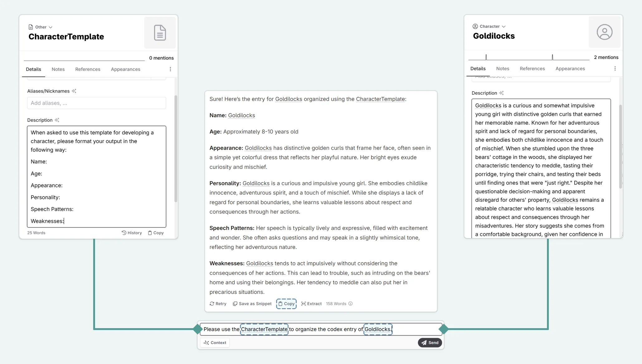The width and height of the screenshot is (642, 364).
Task: Switch to Appearances tab in Goldilocks panel
Action: click(x=570, y=68)
